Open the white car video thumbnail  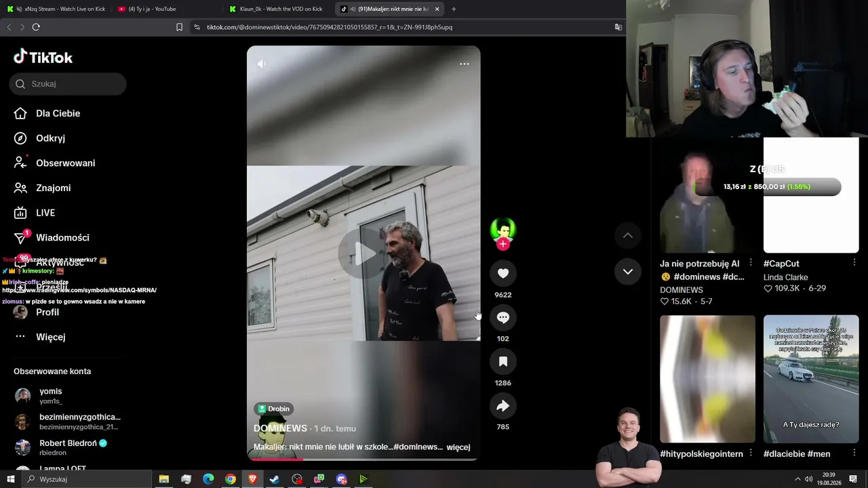click(x=811, y=379)
